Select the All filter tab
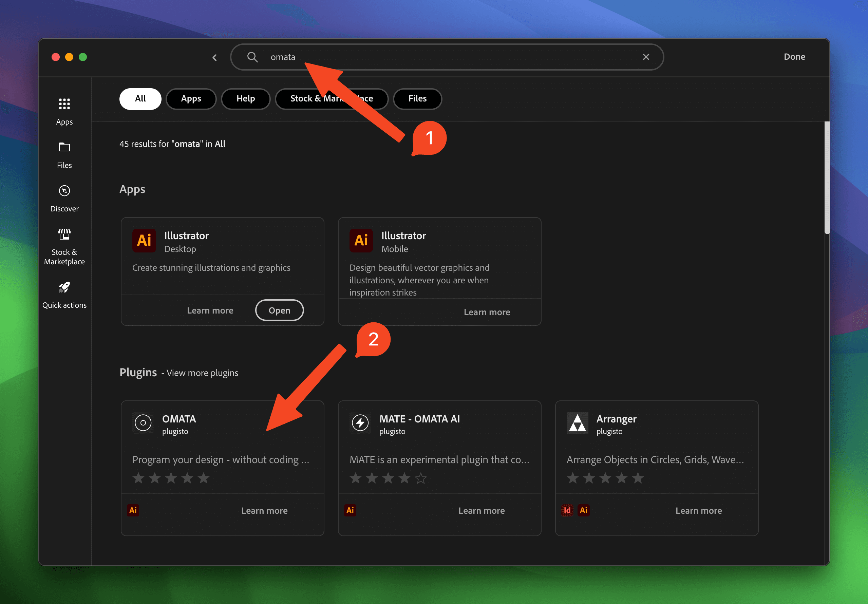The height and width of the screenshot is (604, 868). click(x=140, y=99)
